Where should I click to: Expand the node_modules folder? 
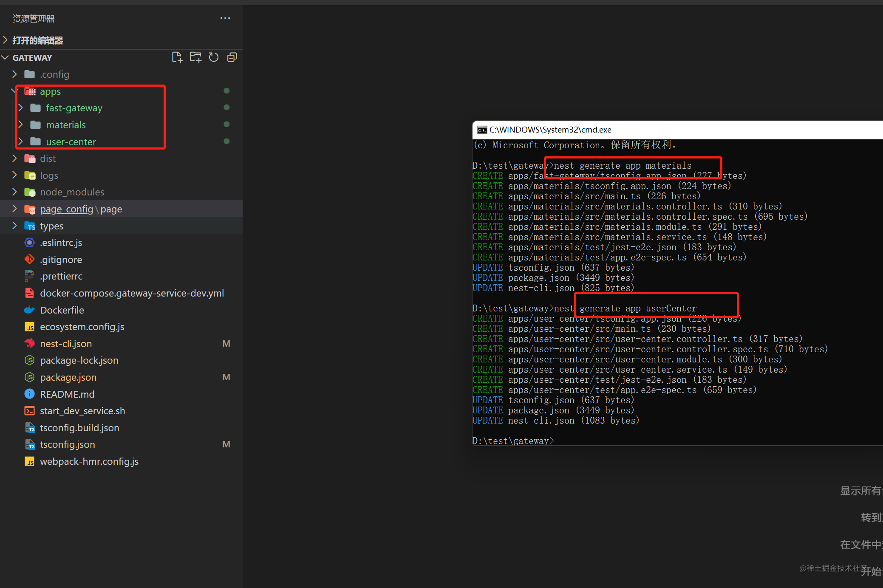click(x=14, y=192)
